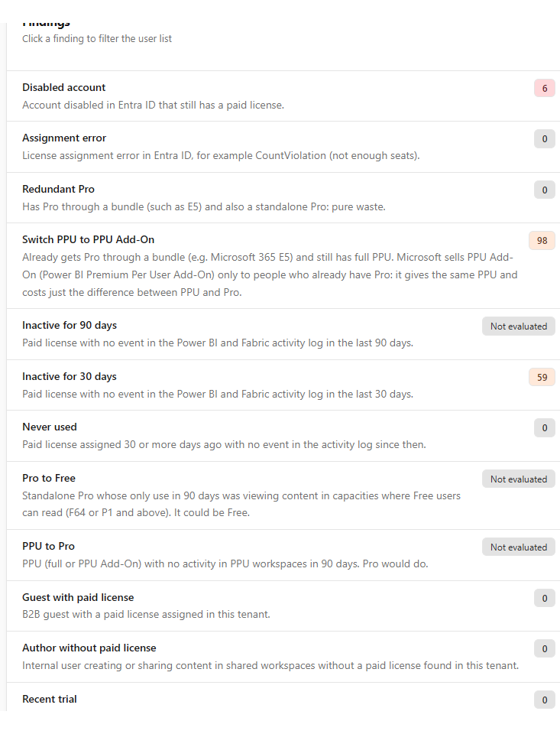The height and width of the screenshot is (734, 560).
Task: Click Not evaluated badge for Inactive 90 days
Action: [x=518, y=326]
